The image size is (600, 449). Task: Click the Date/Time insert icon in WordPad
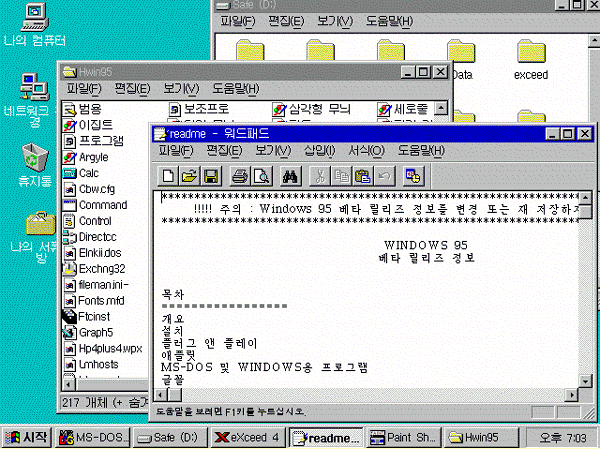click(x=414, y=176)
